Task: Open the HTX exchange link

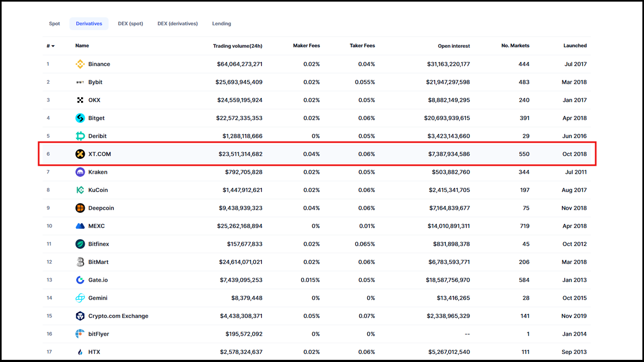Action: coord(94,352)
